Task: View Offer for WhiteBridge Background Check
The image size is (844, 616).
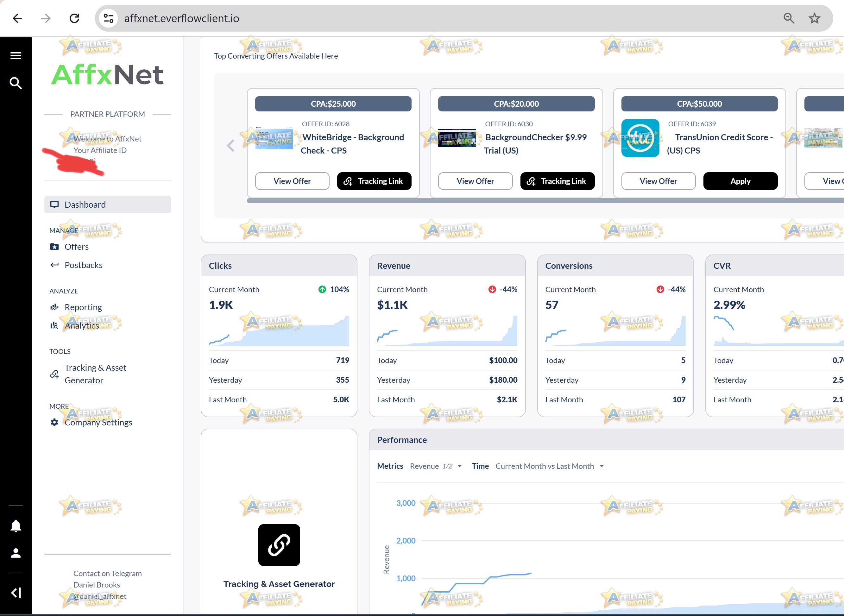Action: (x=292, y=181)
